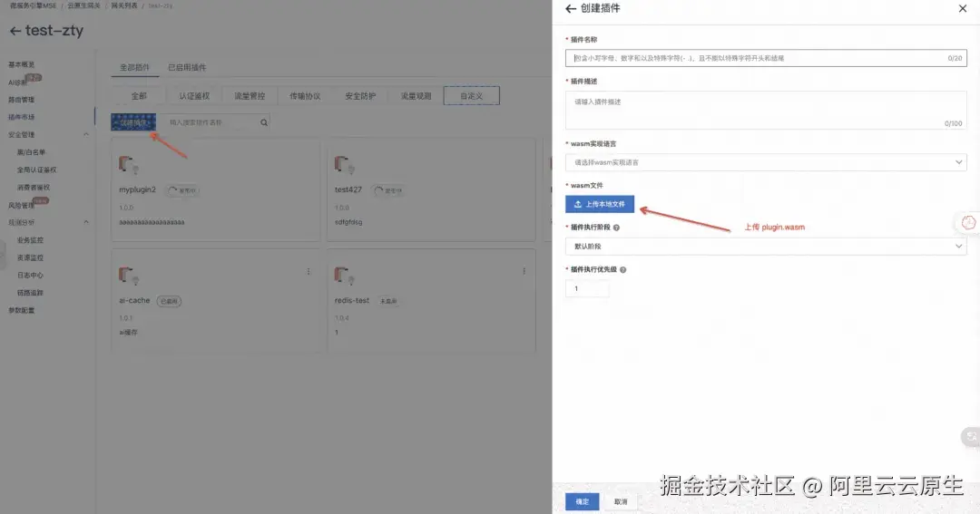Click the test427 card title
Image resolution: width=980 pixels, height=514 pixels.
tap(348, 189)
